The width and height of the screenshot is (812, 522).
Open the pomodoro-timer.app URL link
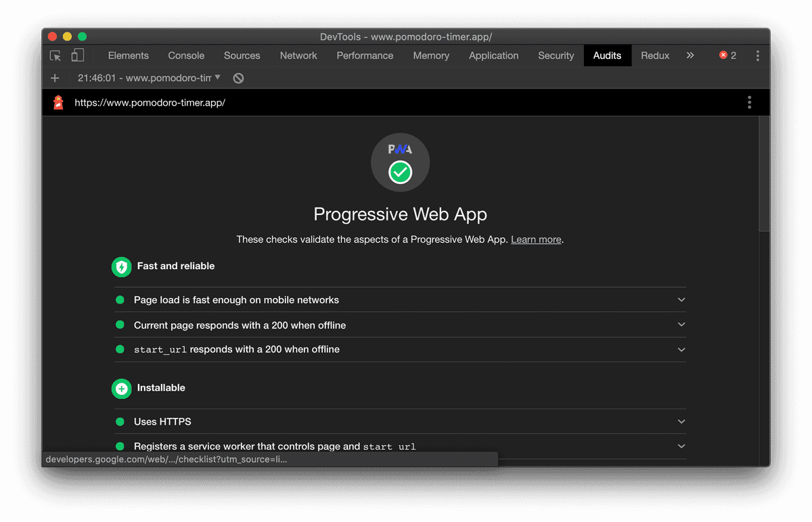click(150, 102)
